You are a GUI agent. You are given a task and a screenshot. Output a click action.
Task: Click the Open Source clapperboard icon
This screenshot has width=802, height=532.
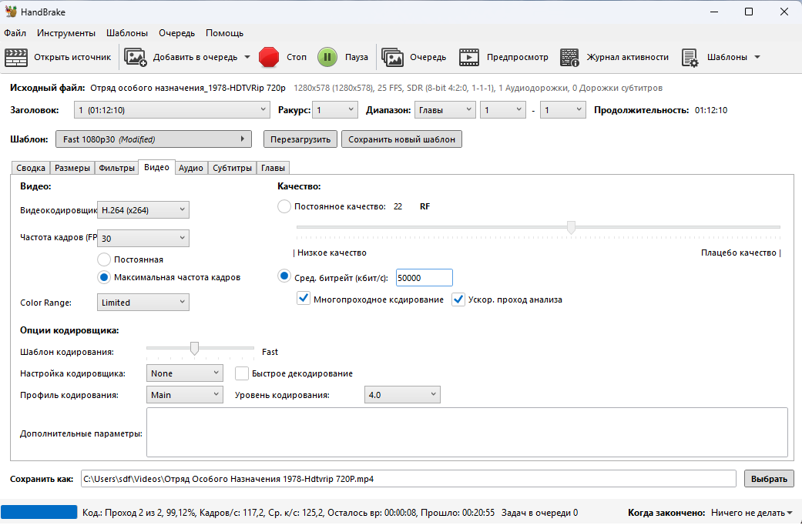[16, 57]
